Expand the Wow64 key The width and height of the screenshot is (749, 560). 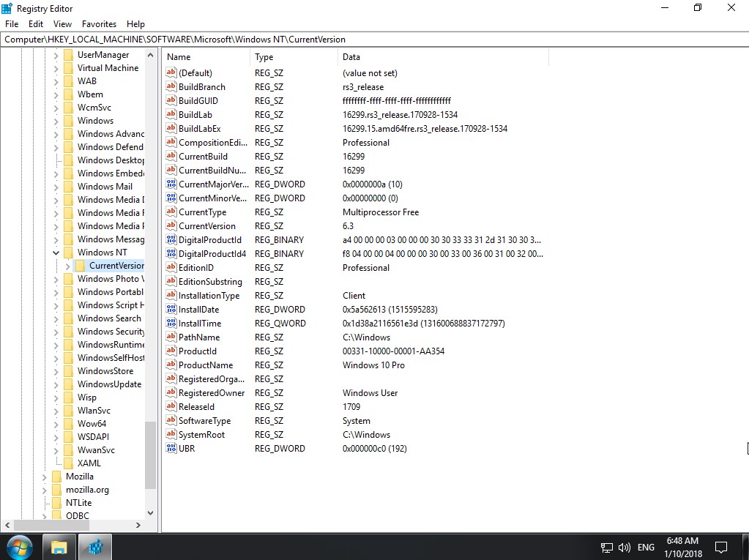[x=56, y=423]
